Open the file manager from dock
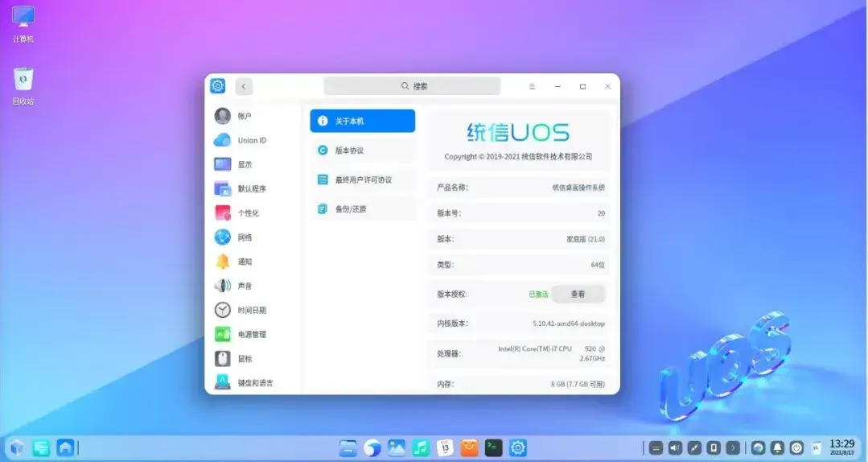This screenshot has width=868, height=462. tap(348, 448)
